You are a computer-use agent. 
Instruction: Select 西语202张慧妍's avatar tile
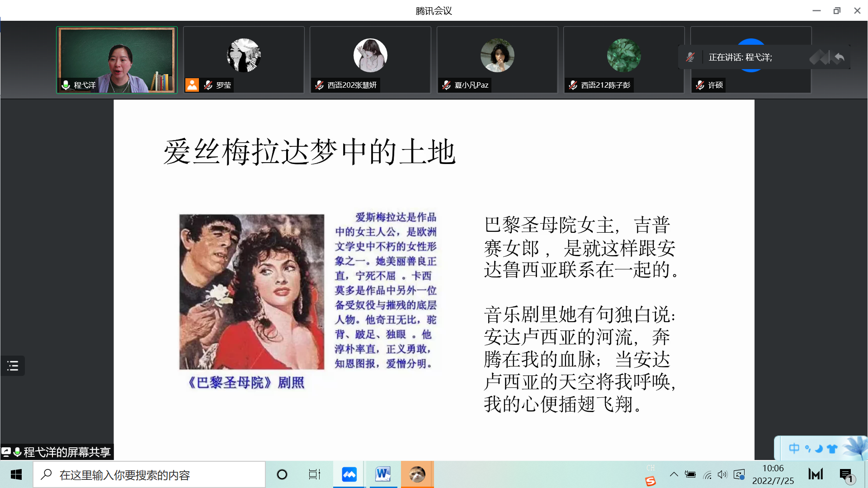(370, 56)
